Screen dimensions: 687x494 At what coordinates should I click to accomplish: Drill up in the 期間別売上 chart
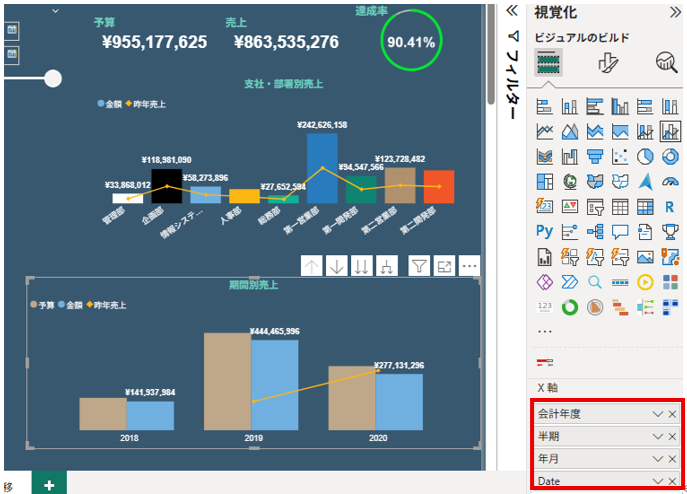(312, 266)
